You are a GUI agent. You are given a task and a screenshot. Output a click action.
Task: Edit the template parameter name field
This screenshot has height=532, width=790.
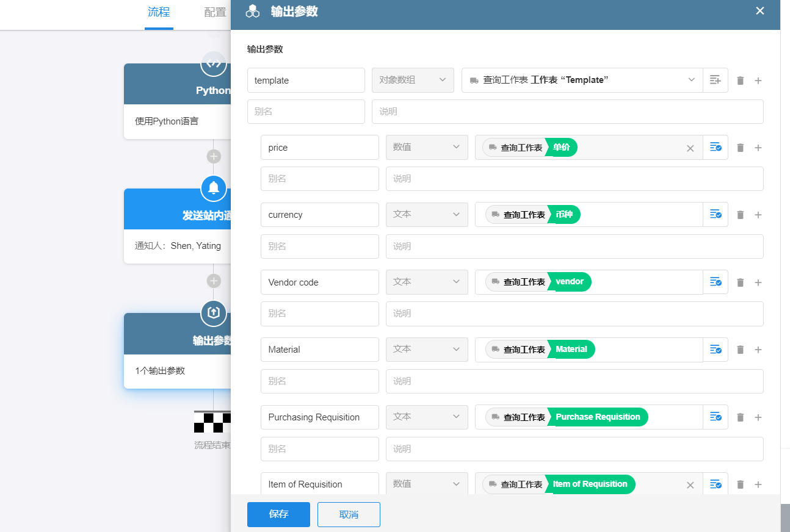(306, 80)
